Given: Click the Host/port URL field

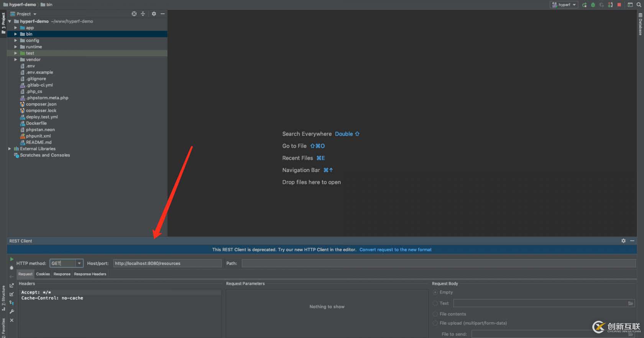Looking at the screenshot, I should 168,263.
